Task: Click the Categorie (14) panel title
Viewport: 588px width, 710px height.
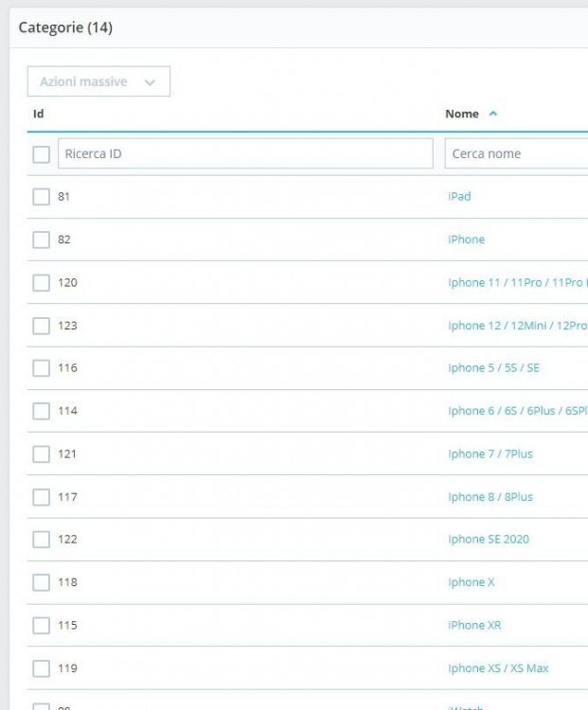Action: click(65, 27)
